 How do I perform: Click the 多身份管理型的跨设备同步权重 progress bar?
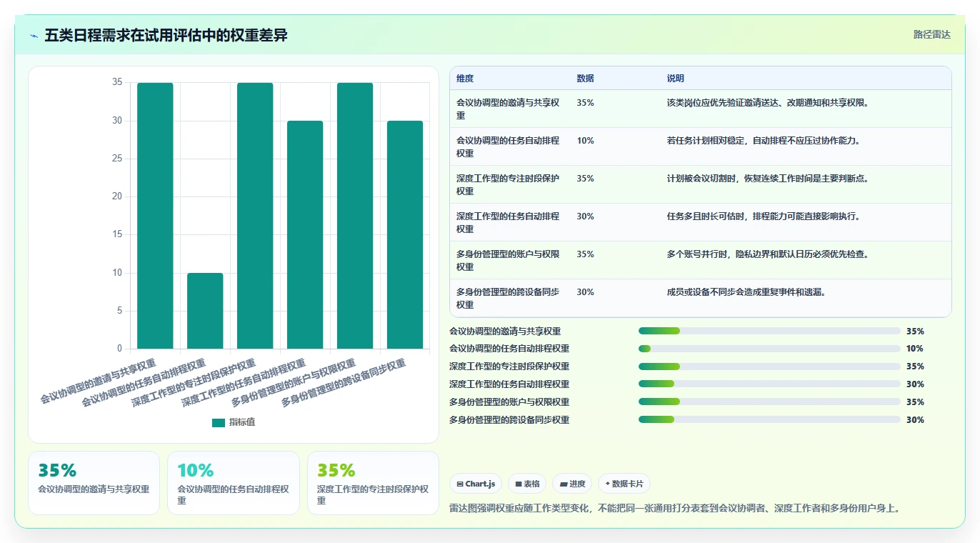[x=769, y=419]
